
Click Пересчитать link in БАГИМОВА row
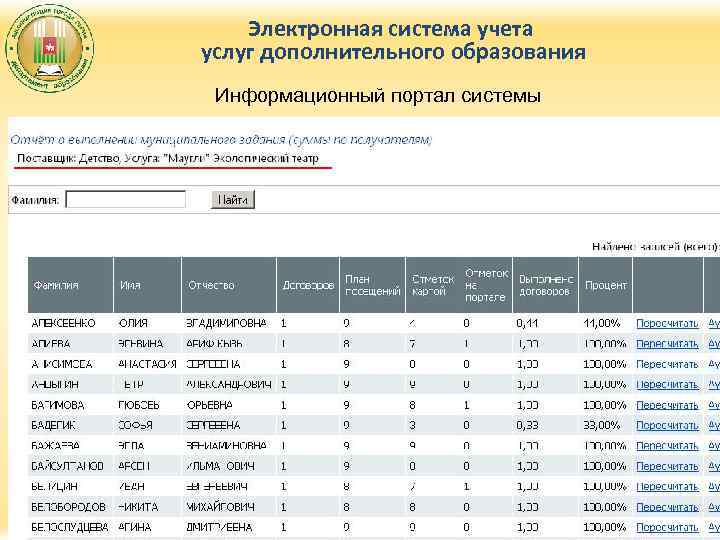pyautogui.click(x=667, y=405)
